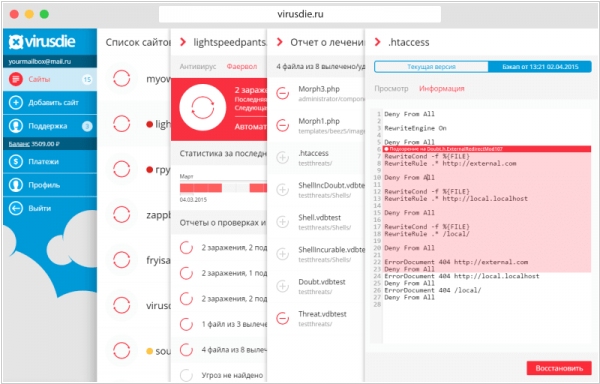Click the Virusdie logo

tap(42, 42)
